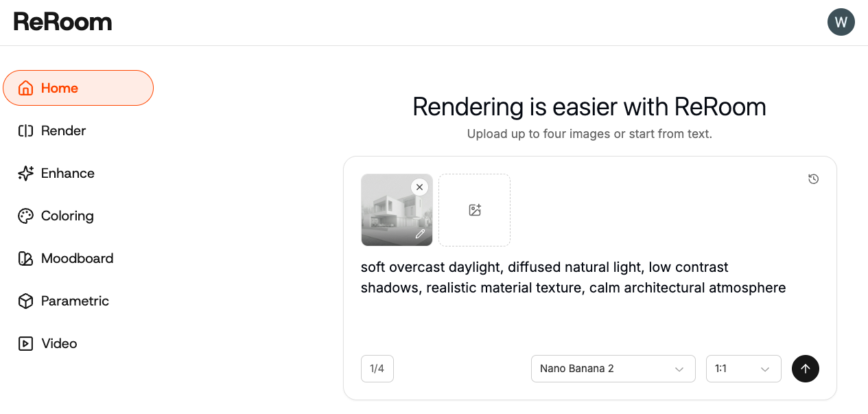This screenshot has width=868, height=414.
Task: Click the Parametric cube icon
Action: [25, 301]
